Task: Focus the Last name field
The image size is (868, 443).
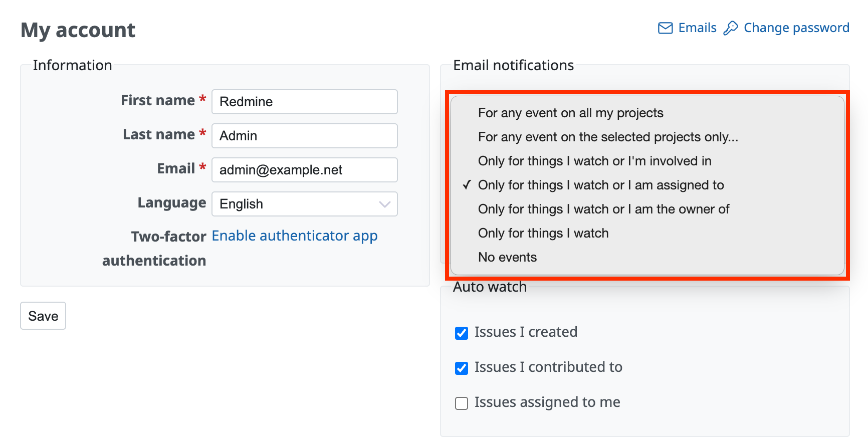Action: click(305, 136)
